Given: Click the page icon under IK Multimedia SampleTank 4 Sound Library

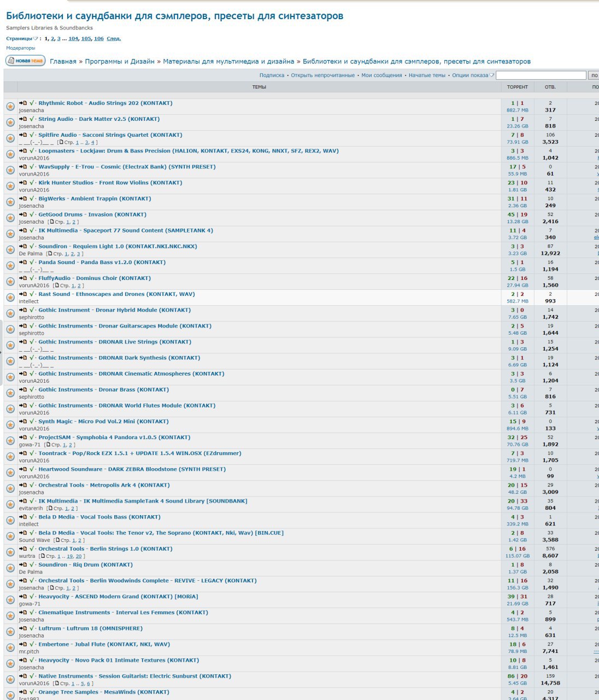Looking at the screenshot, I should tap(50, 509).
